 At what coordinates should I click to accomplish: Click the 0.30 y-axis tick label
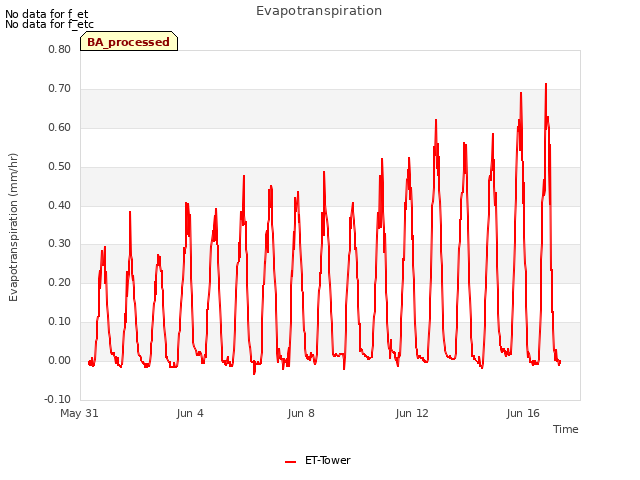60,244
